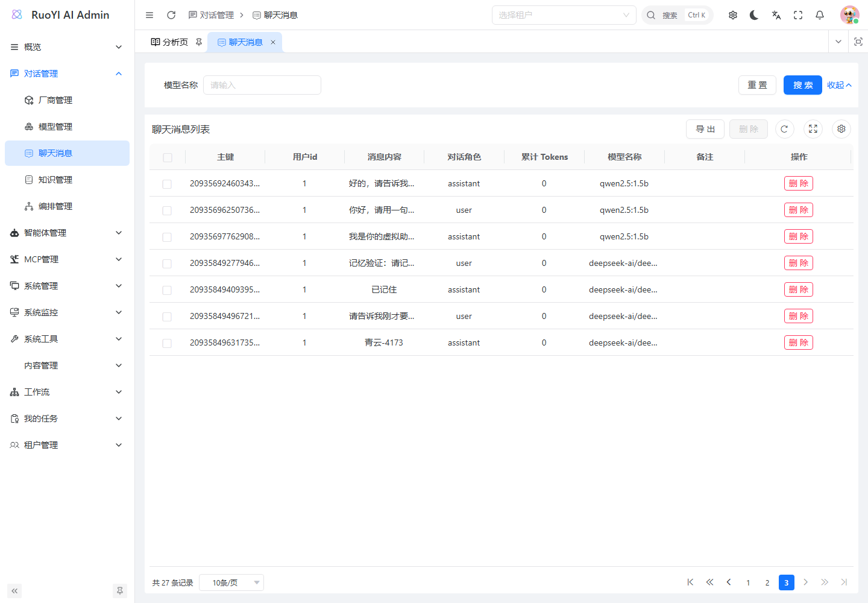The width and height of the screenshot is (868, 603).
Task: Expand the 智能体管理 menu
Action: tap(67, 233)
